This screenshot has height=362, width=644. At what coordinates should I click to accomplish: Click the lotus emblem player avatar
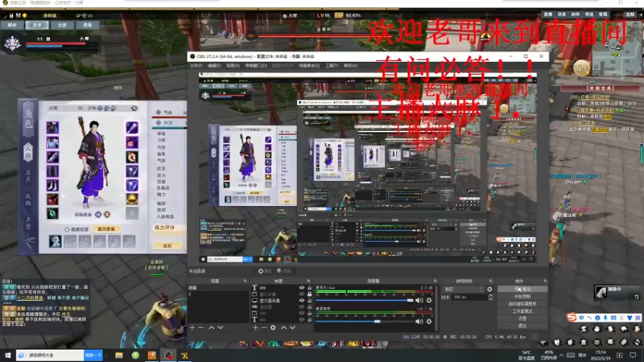point(12,43)
